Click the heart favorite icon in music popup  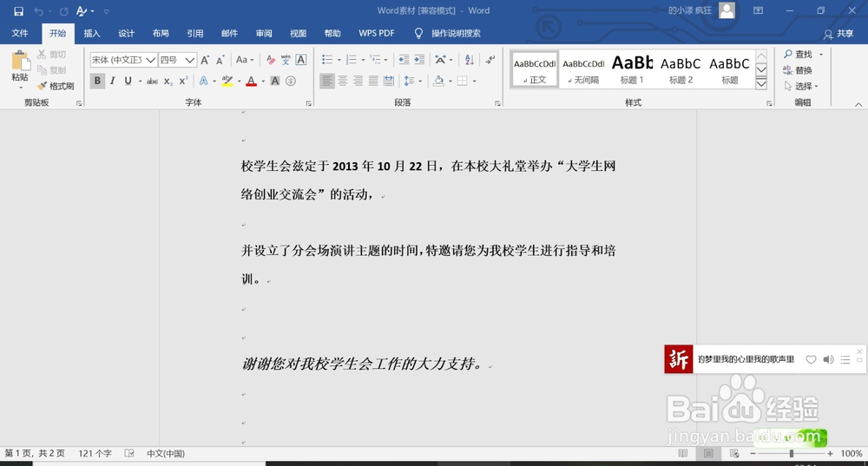[811, 360]
